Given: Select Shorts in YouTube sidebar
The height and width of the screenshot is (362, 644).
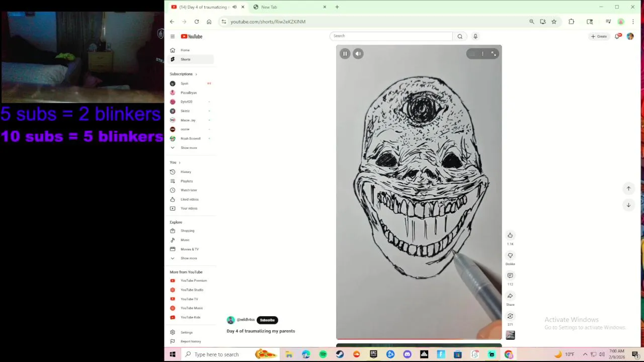Looking at the screenshot, I should pyautogui.click(x=191, y=59).
